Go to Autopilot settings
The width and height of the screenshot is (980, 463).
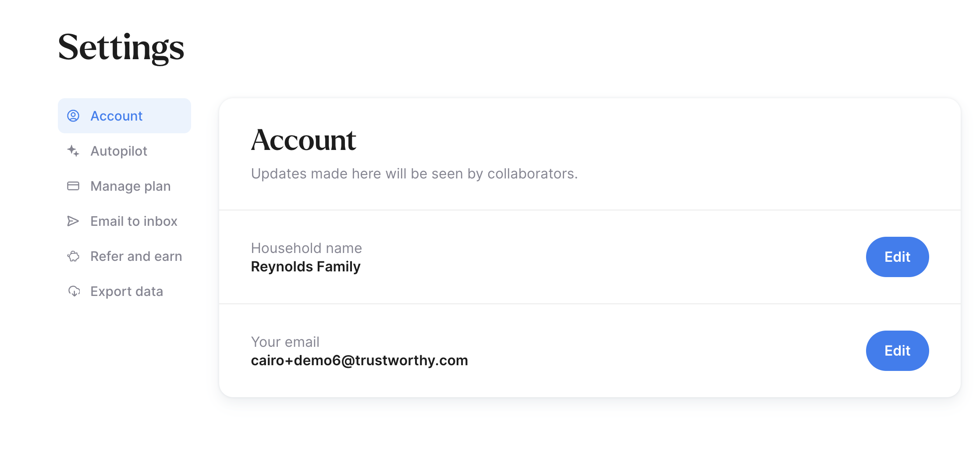[x=124, y=151]
